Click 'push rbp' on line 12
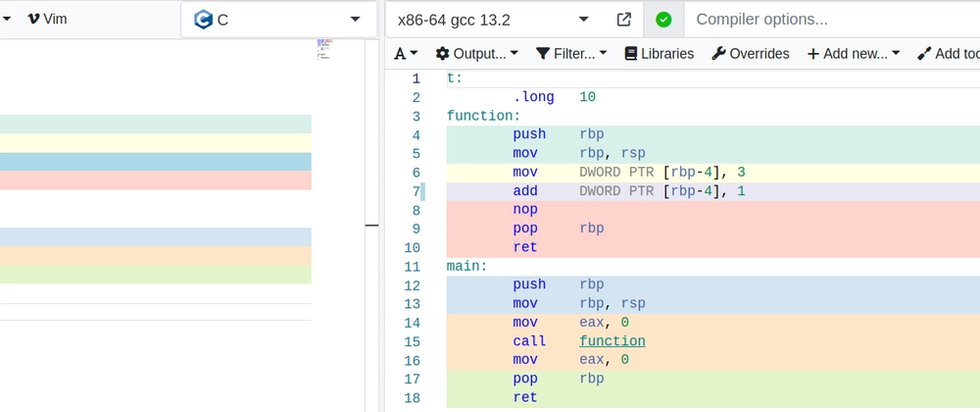This screenshot has width=980, height=412. [x=559, y=284]
